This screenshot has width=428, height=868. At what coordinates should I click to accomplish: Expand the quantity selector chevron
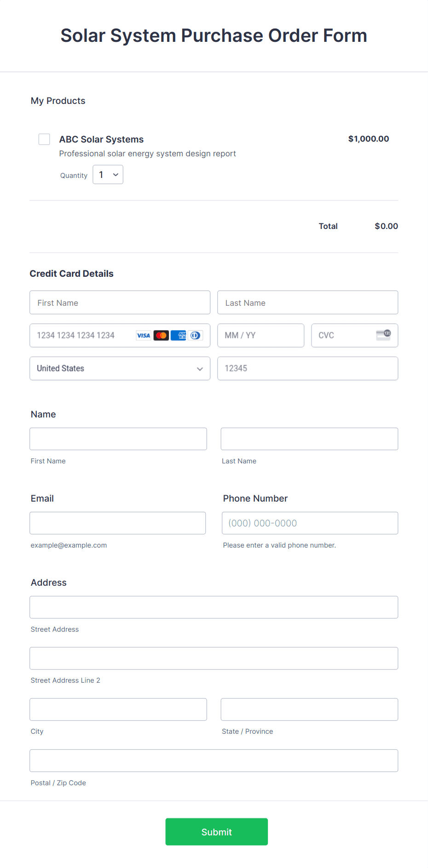[x=115, y=175]
